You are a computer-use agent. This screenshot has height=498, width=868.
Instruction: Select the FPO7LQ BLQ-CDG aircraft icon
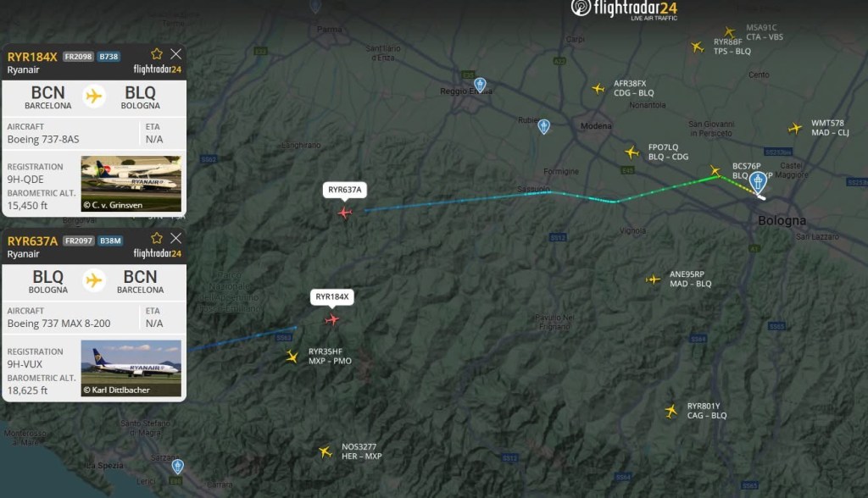[632, 152]
